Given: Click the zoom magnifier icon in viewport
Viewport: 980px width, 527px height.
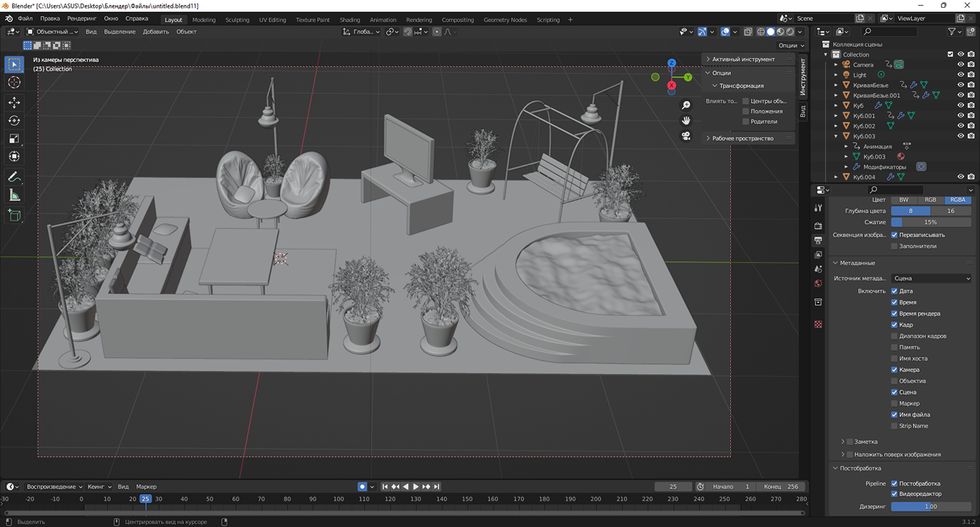Looking at the screenshot, I should point(686,105).
